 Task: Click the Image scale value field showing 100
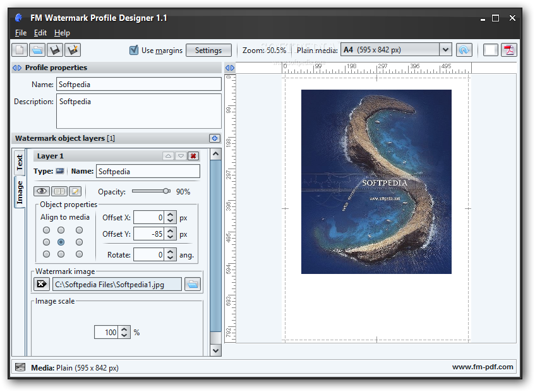(x=106, y=332)
